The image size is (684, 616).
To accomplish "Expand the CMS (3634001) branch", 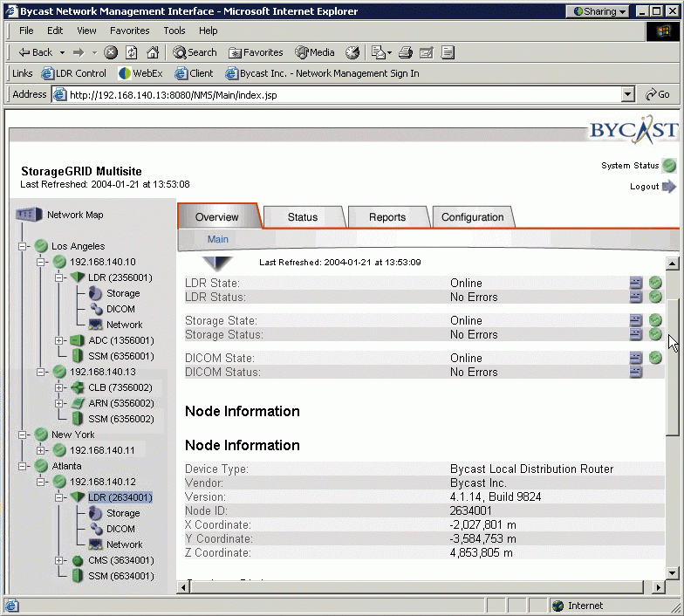I will coord(59,560).
